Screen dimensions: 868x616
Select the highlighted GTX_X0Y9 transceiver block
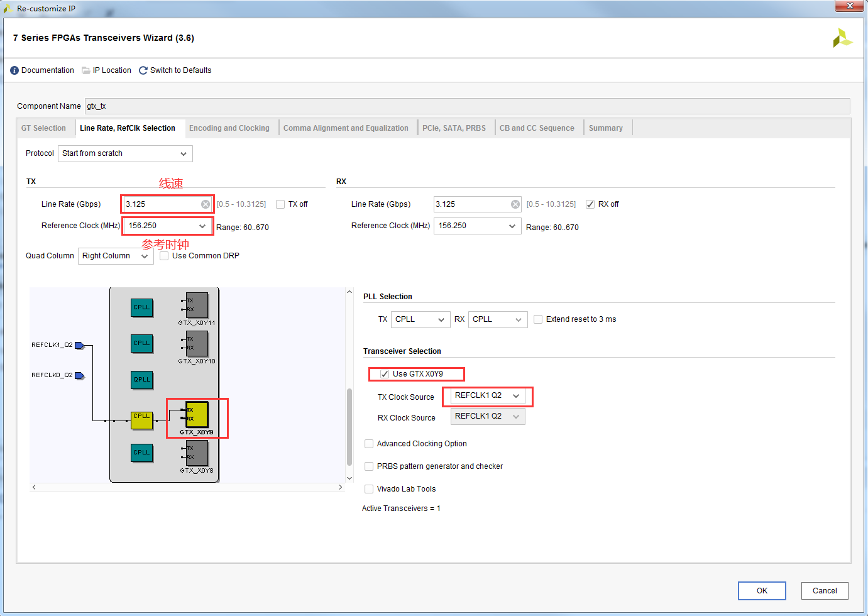[197, 414]
